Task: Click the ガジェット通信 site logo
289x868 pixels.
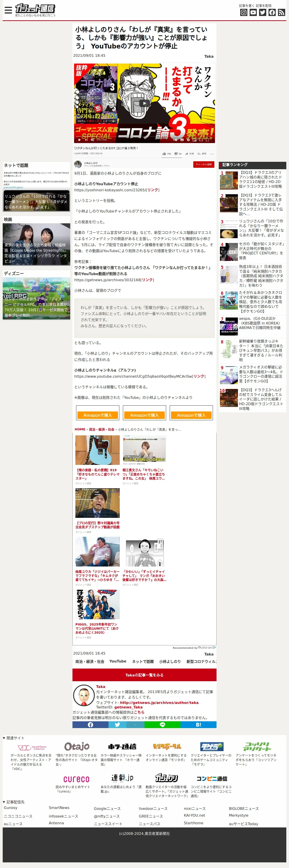Action: pos(35,8)
